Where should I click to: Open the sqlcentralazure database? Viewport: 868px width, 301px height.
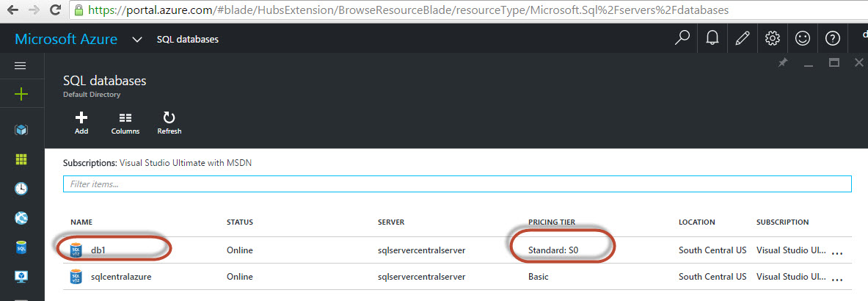120,277
